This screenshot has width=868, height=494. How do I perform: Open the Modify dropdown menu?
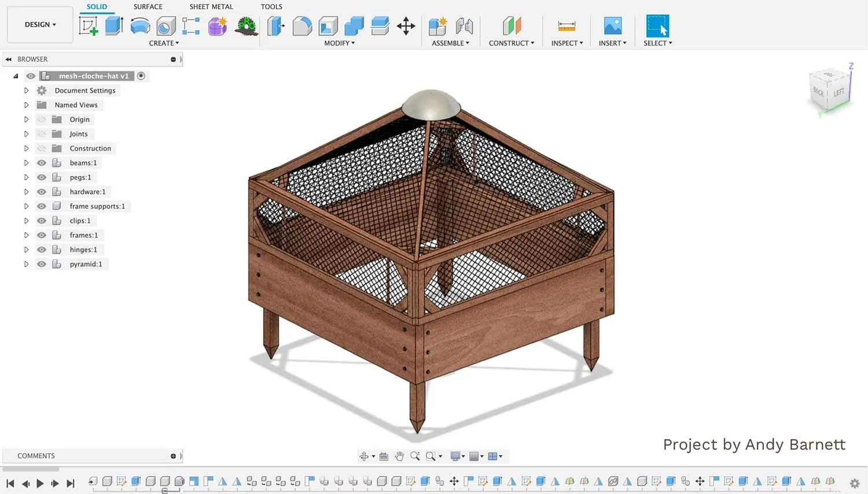[x=339, y=43]
